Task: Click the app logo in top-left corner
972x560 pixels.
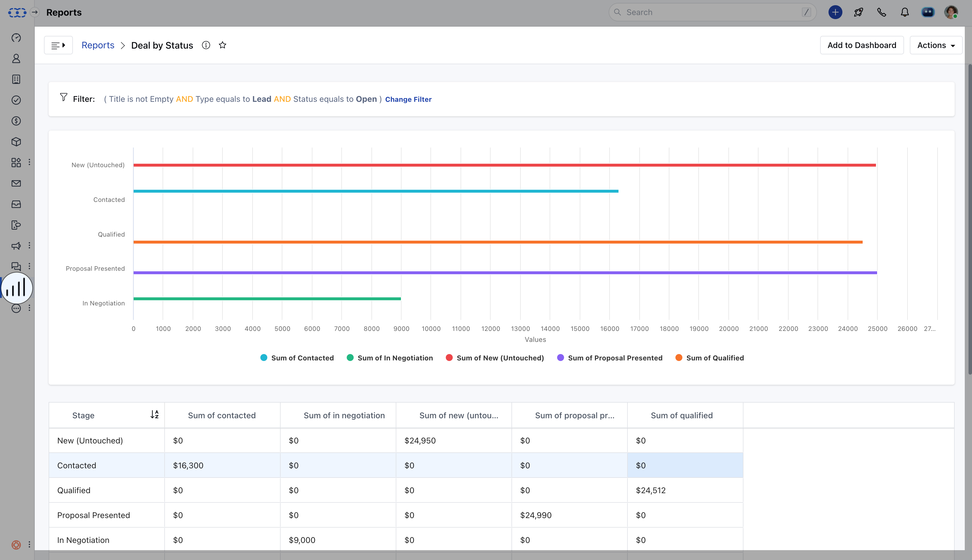Action: (x=17, y=12)
